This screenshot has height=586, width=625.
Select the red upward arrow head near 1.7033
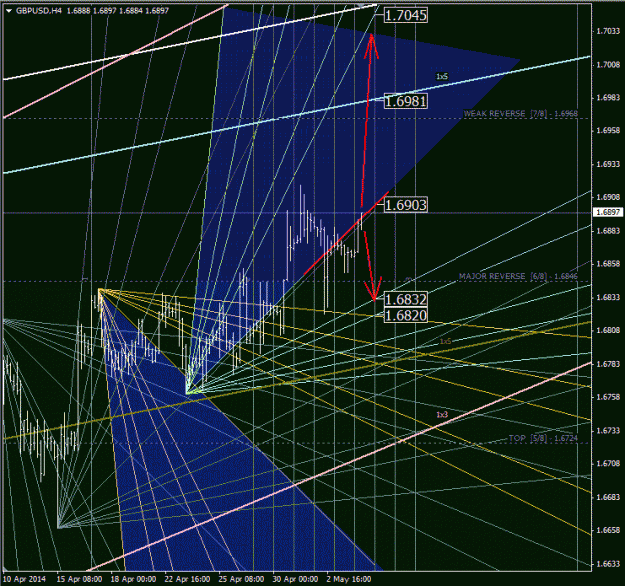tap(371, 46)
